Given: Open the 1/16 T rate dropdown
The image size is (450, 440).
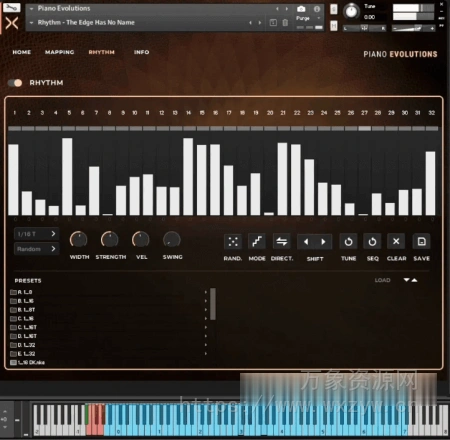Looking at the screenshot, I should 36,234.
